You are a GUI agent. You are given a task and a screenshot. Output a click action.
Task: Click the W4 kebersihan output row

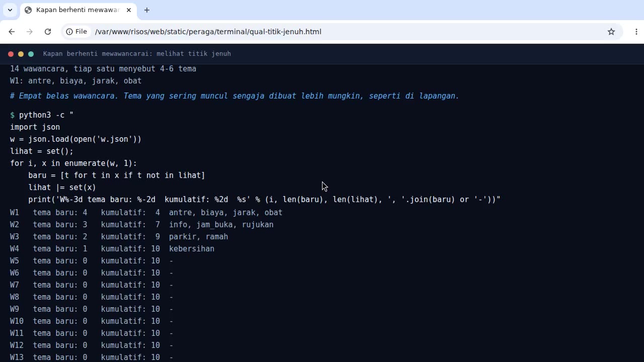coord(112,249)
